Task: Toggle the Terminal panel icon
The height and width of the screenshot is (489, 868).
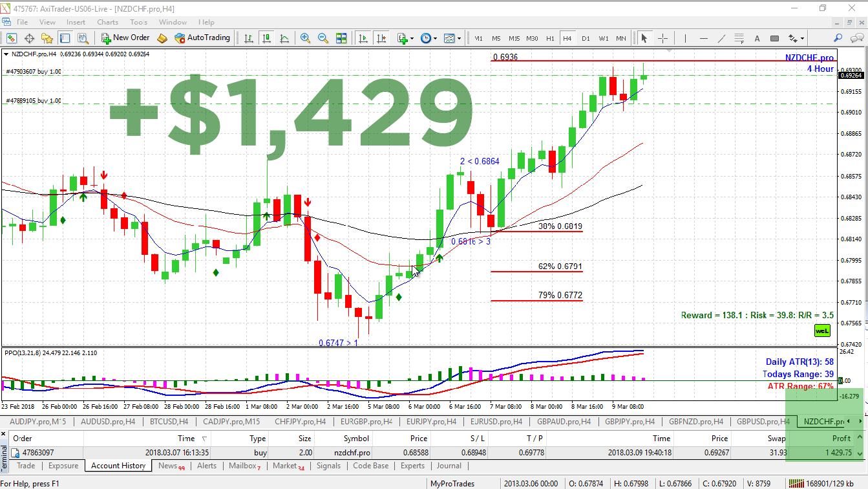Action: click(65, 38)
